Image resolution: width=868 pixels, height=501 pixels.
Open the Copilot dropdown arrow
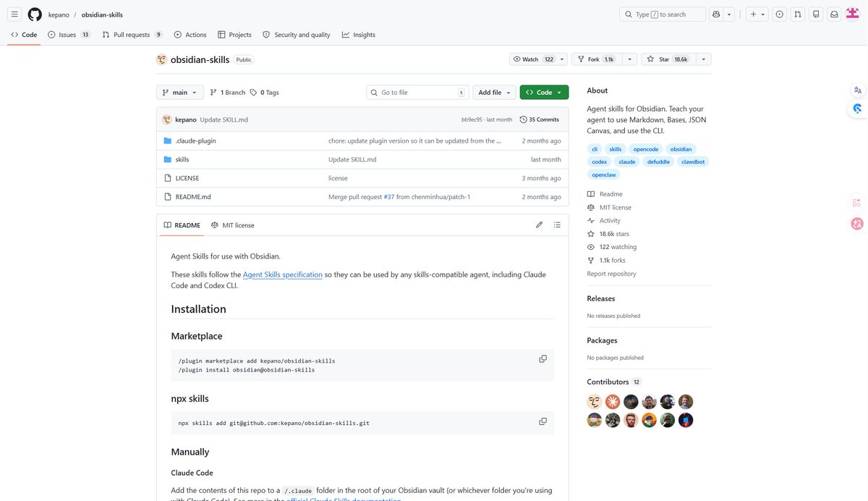[729, 14]
